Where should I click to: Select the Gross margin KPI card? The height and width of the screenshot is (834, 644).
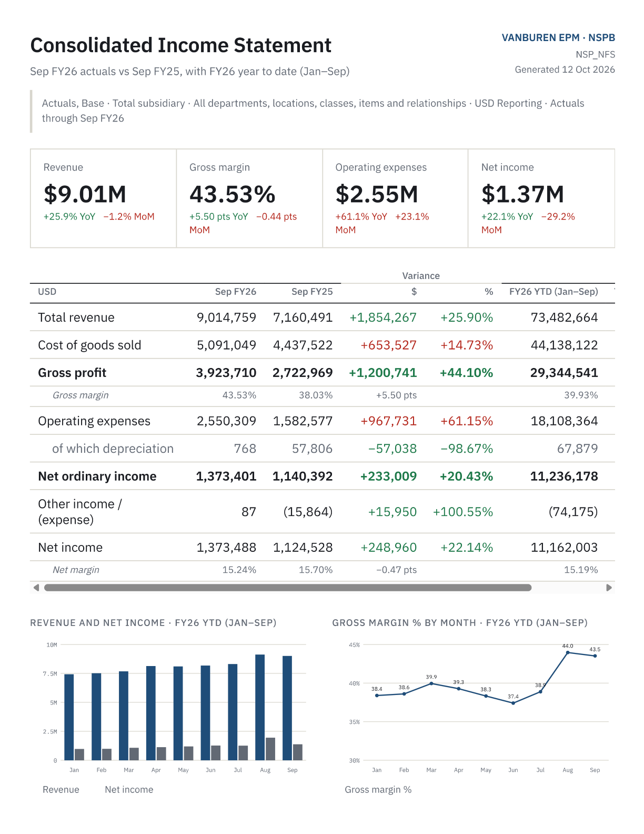(x=249, y=198)
